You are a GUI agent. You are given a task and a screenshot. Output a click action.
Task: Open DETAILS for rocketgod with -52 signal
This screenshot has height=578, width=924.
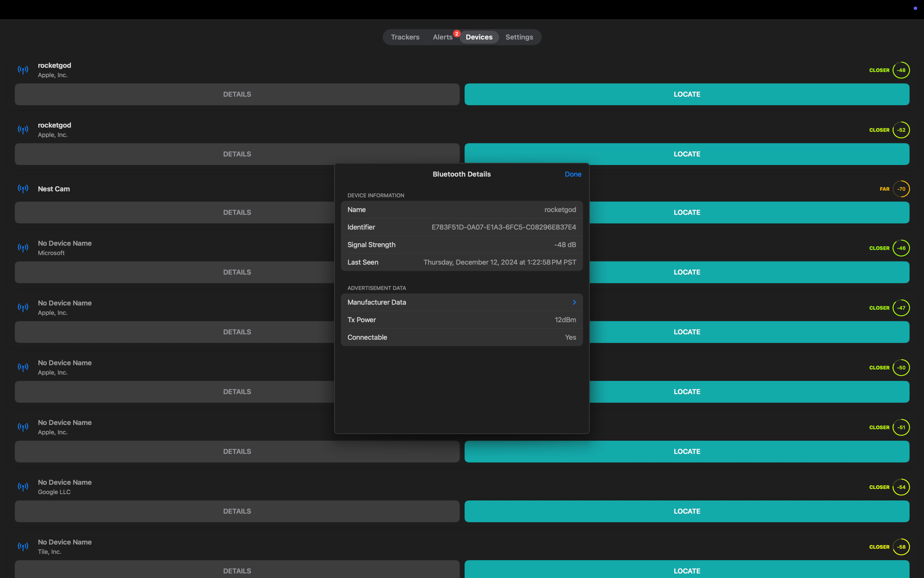click(x=237, y=154)
